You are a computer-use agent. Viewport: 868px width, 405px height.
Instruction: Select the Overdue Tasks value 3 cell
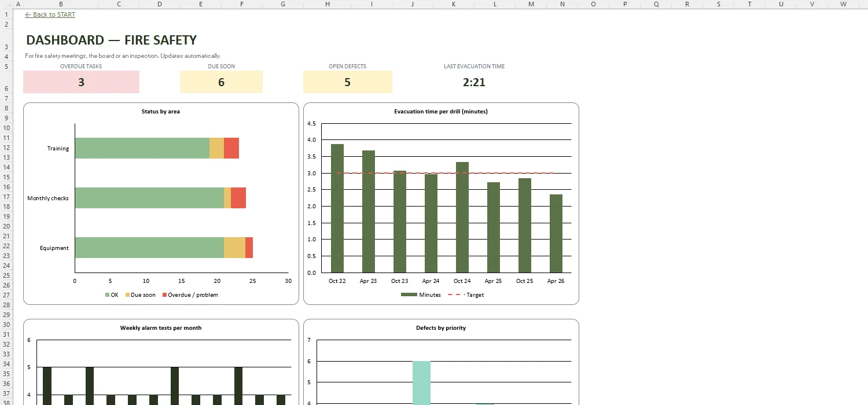pos(81,82)
